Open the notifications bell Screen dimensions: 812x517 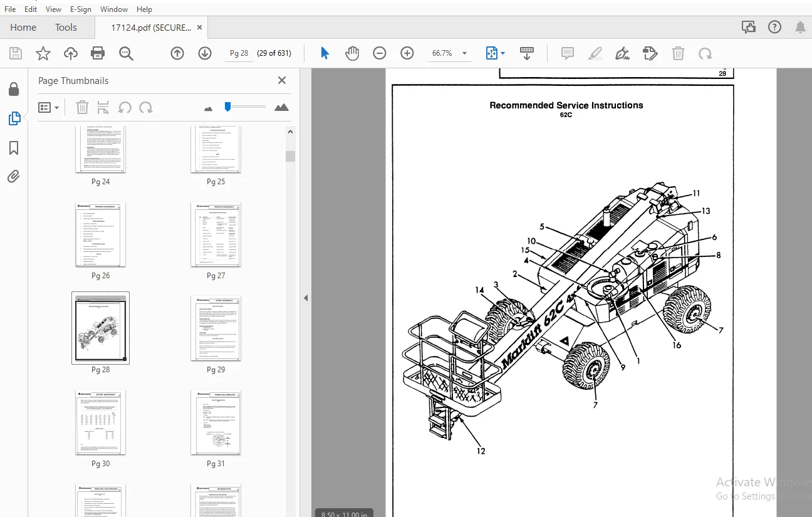[800, 27]
